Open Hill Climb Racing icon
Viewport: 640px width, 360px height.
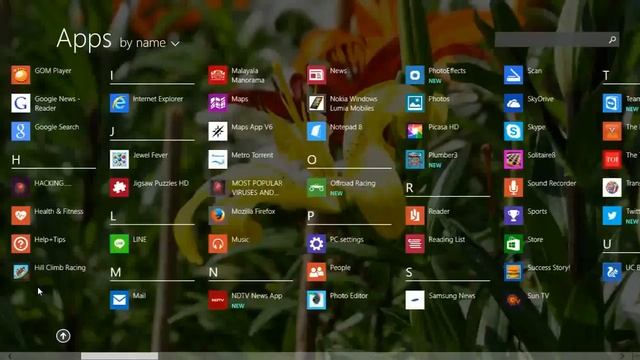[x=20, y=272]
